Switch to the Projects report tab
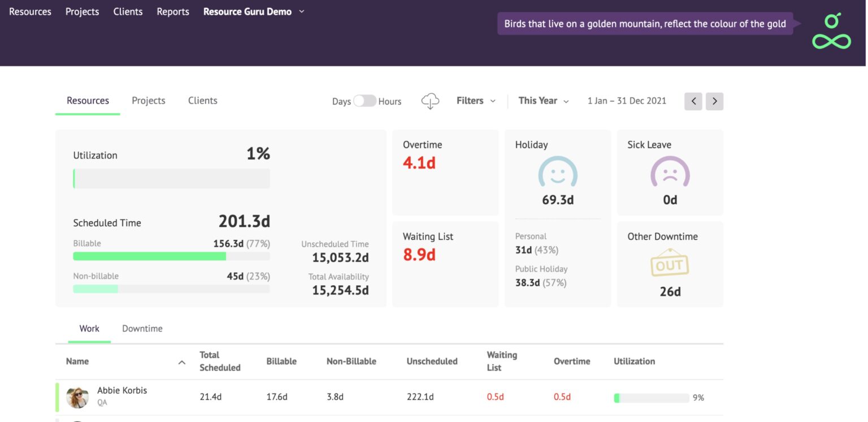Image resolution: width=868 pixels, height=422 pixels. coord(149,101)
